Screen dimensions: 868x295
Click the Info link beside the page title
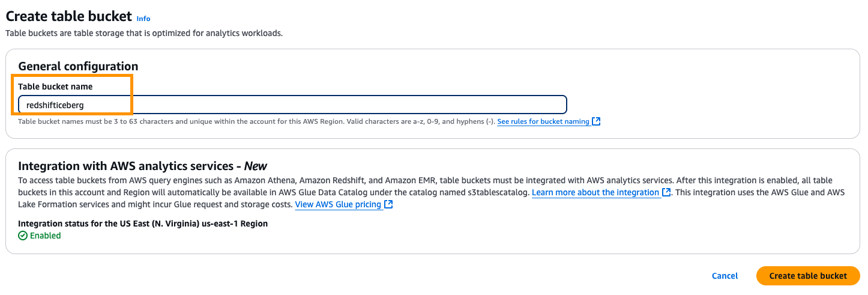(143, 19)
